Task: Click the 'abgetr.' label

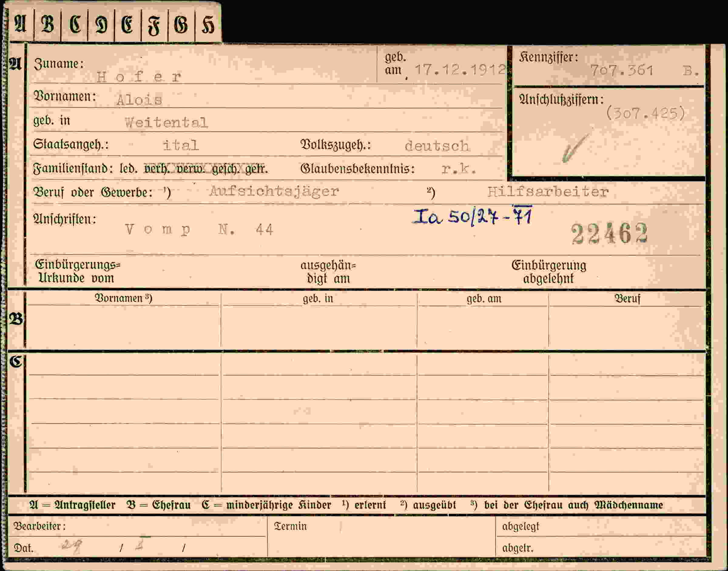Action: click(x=517, y=548)
